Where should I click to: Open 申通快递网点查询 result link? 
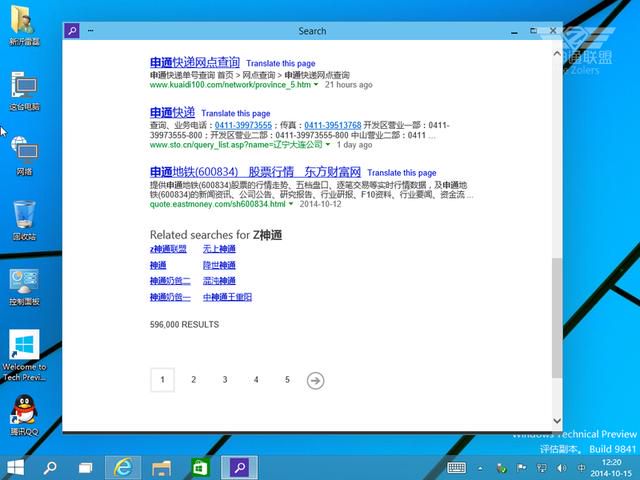[x=195, y=62]
